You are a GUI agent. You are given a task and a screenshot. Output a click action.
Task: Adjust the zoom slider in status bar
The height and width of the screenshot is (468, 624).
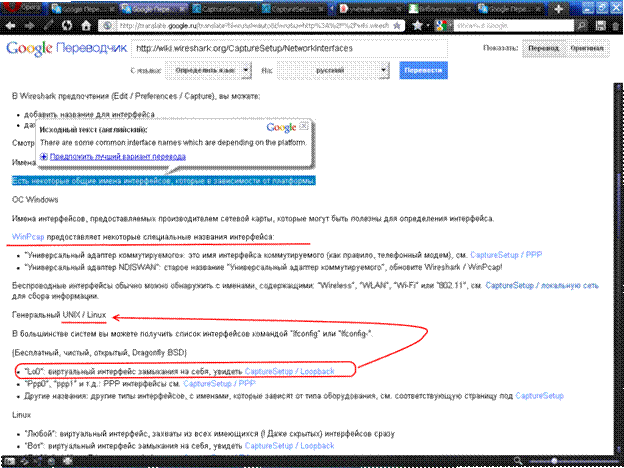tap(573, 462)
